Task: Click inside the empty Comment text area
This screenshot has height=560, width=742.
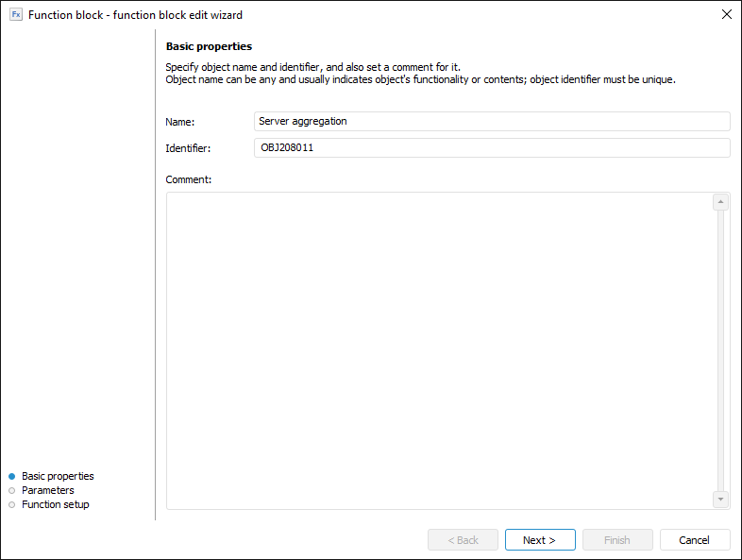Action: 439,350
